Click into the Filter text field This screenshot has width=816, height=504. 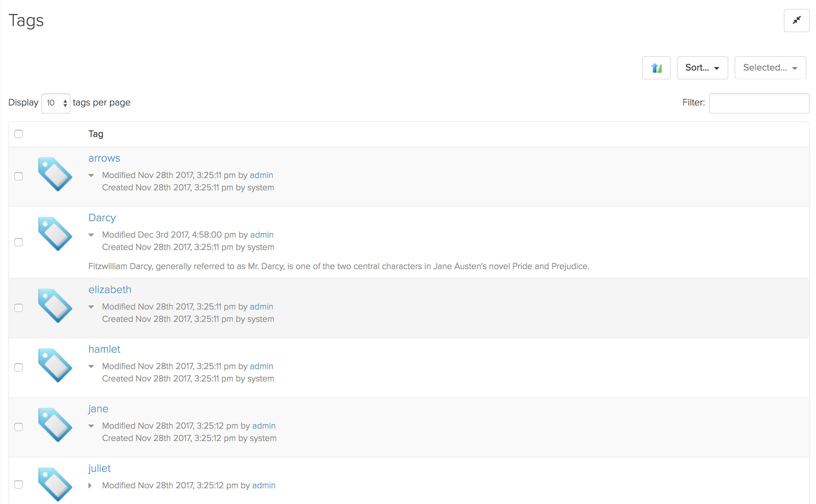[759, 103]
